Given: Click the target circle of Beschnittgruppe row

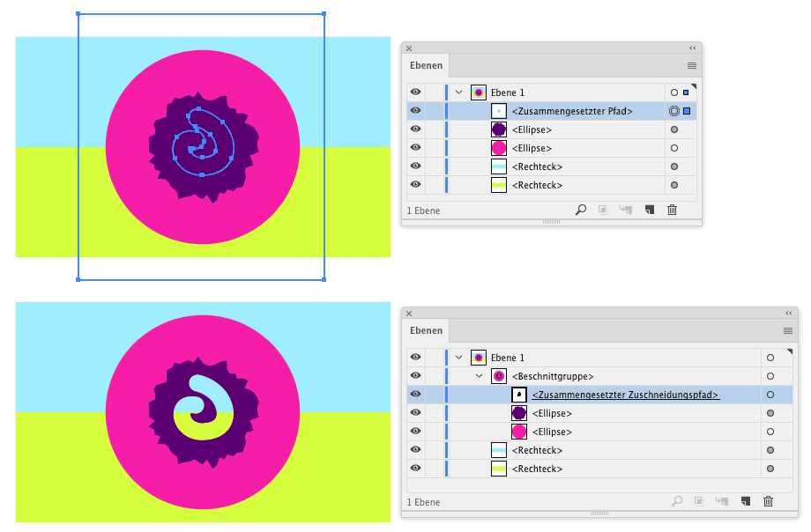Looking at the screenshot, I should click(770, 376).
